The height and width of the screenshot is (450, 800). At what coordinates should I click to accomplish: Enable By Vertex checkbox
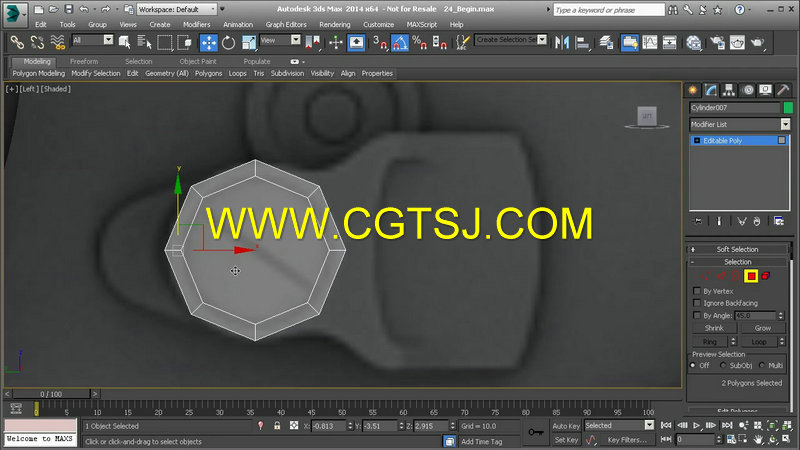(697, 291)
